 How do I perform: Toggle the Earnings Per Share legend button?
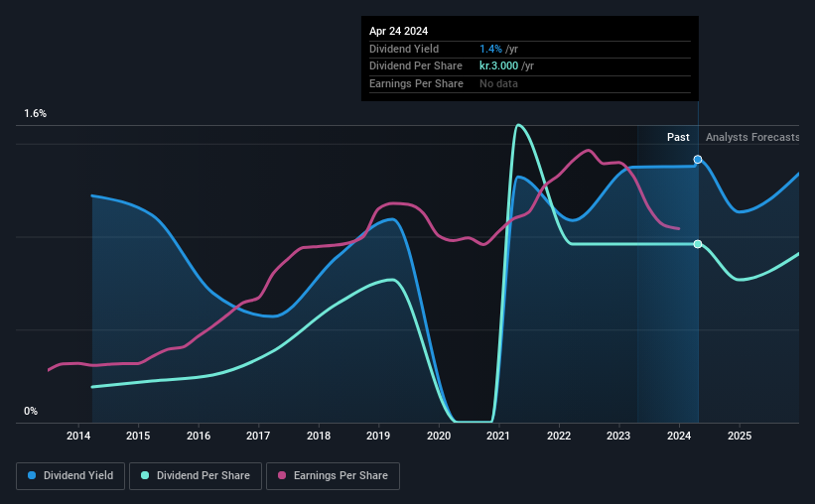point(333,476)
